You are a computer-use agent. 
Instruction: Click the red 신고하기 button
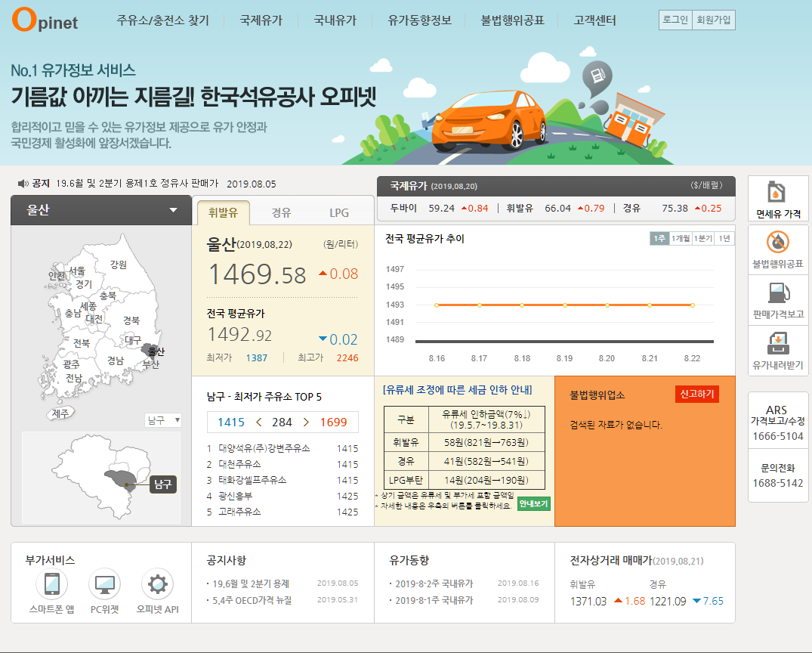696,394
